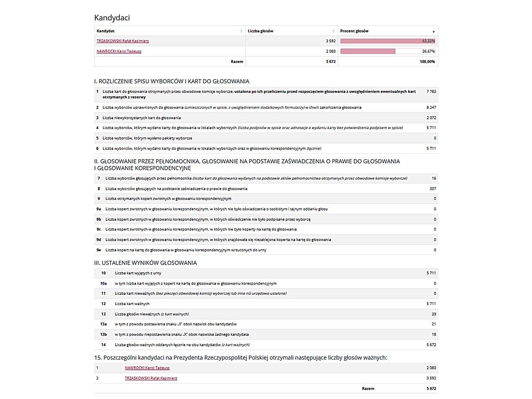Viewport: 532px width, 399px height.
Task: Click row 7 proxy voters value 16
Action: pos(434,179)
